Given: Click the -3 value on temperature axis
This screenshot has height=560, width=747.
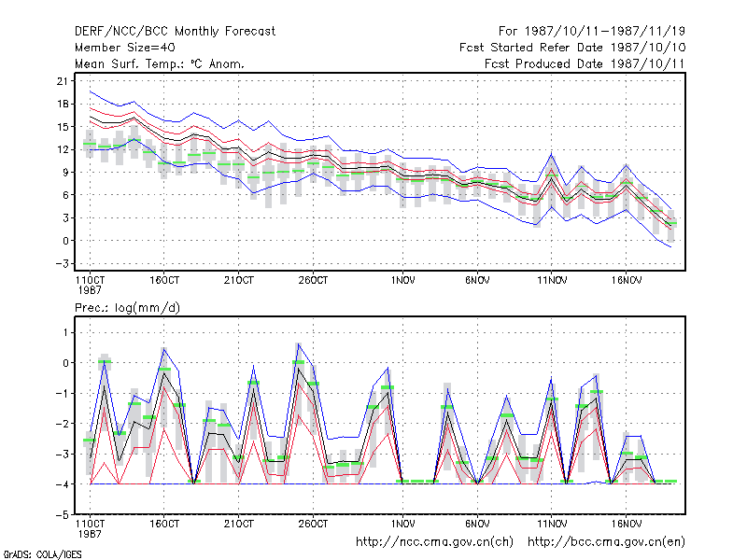Looking at the screenshot, I should [x=63, y=263].
